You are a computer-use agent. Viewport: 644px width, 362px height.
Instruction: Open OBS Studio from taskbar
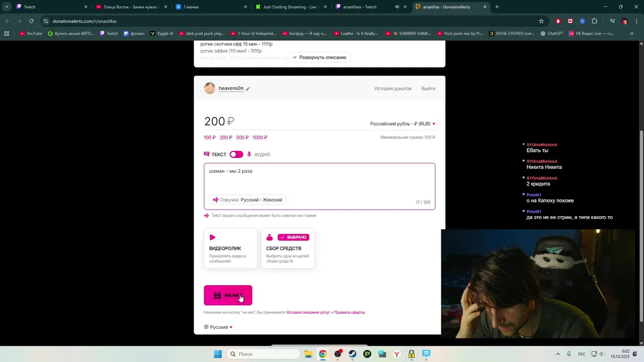pyautogui.click(x=338, y=354)
